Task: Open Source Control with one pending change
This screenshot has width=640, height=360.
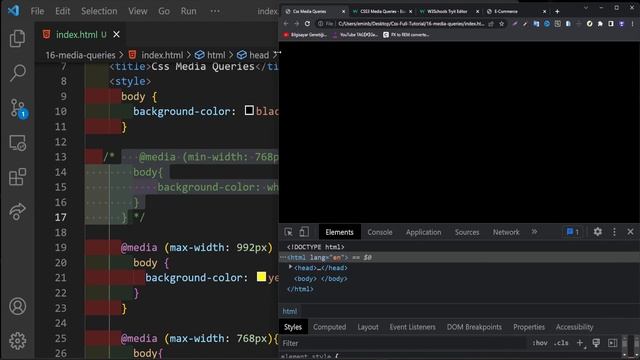Action: [18, 108]
